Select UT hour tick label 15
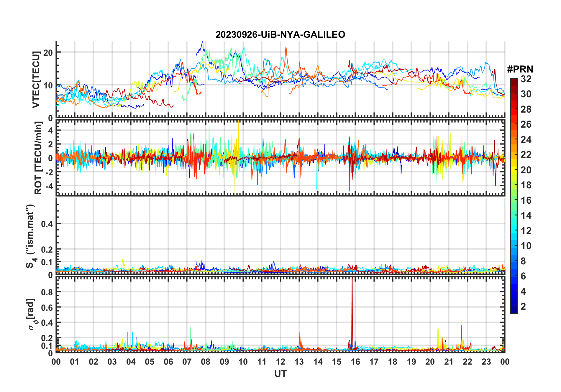Viewport: 561px width, 392px height. coord(337,362)
